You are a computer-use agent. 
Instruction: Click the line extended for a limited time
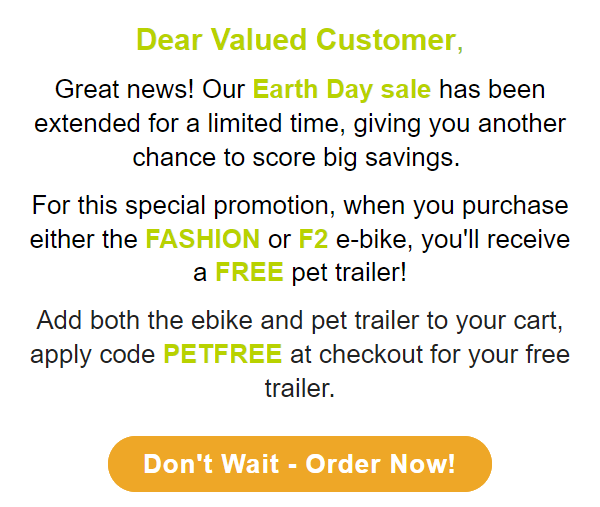(300, 124)
